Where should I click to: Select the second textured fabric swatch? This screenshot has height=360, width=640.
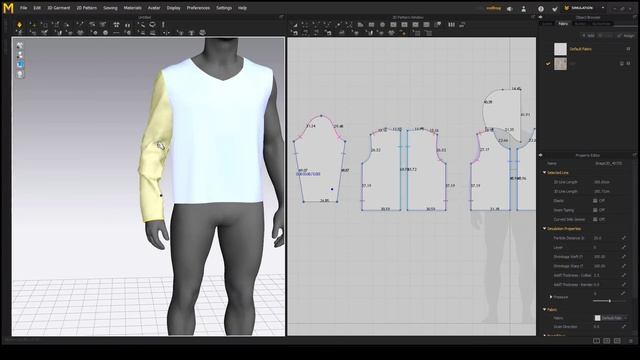pos(560,64)
